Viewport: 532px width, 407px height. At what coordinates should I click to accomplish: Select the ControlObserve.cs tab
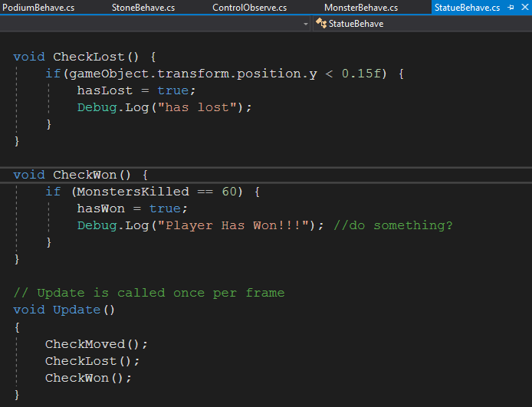coord(249,8)
